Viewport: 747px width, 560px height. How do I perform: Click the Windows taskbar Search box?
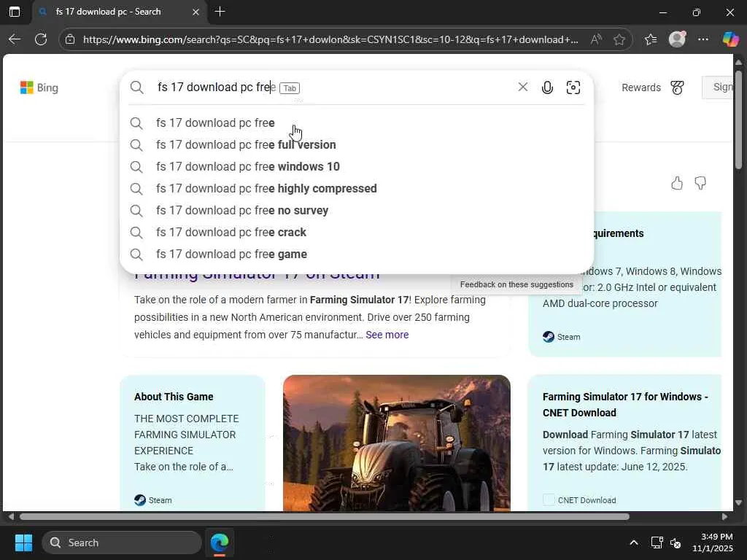tap(122, 542)
